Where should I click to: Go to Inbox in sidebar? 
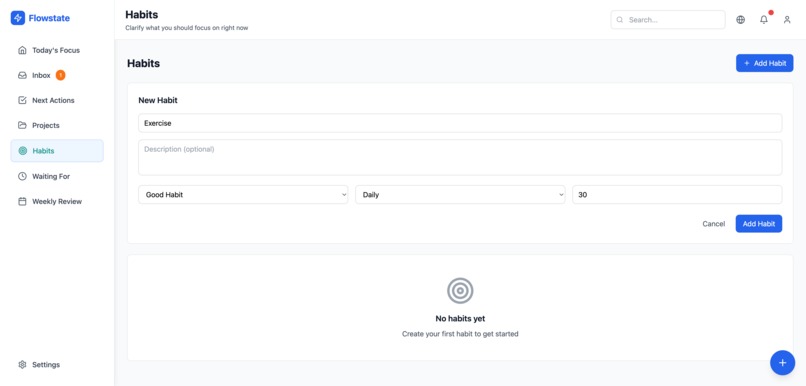pos(57,76)
